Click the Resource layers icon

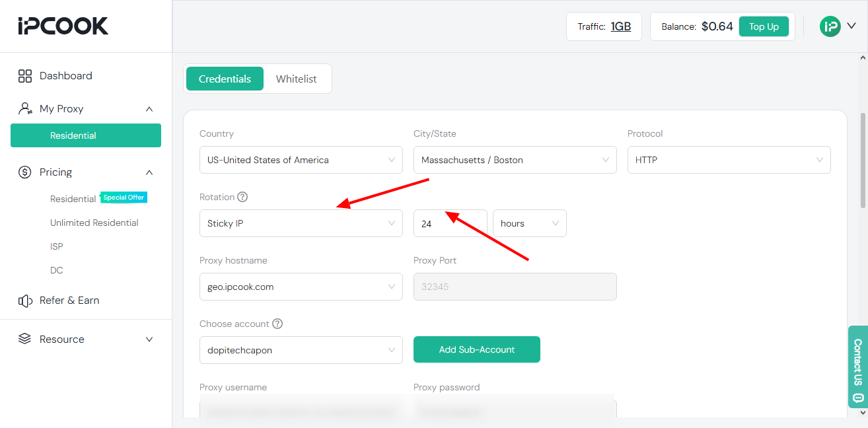click(x=25, y=339)
